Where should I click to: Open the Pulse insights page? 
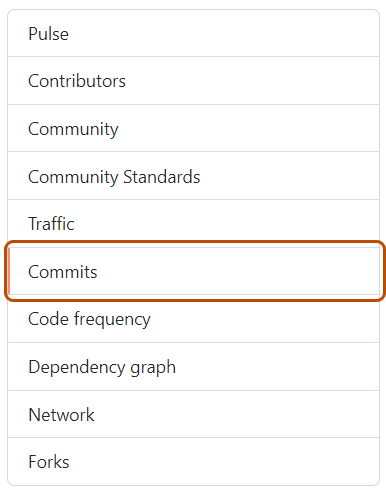[193, 33]
